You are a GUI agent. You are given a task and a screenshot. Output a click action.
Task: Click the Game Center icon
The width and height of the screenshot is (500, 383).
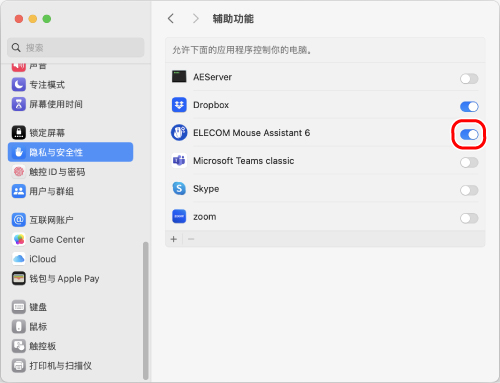pyautogui.click(x=19, y=239)
